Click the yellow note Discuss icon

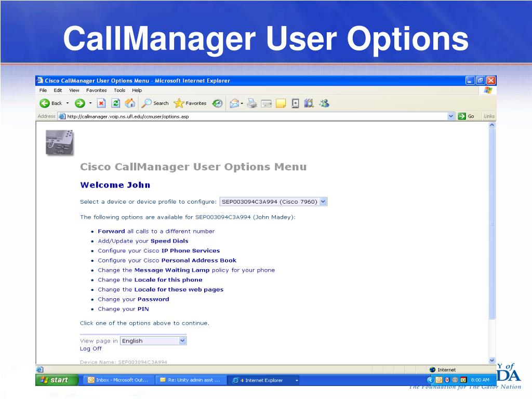click(x=281, y=103)
